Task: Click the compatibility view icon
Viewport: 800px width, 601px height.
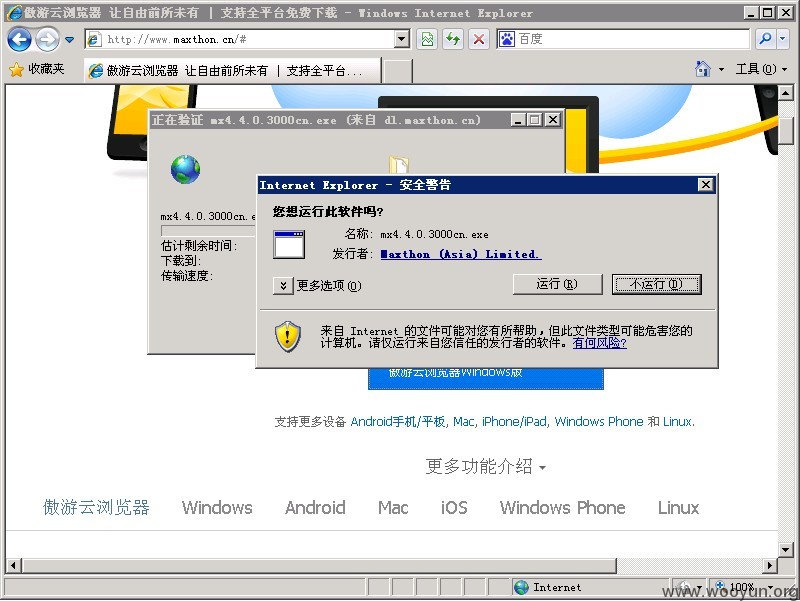Action: (x=427, y=39)
